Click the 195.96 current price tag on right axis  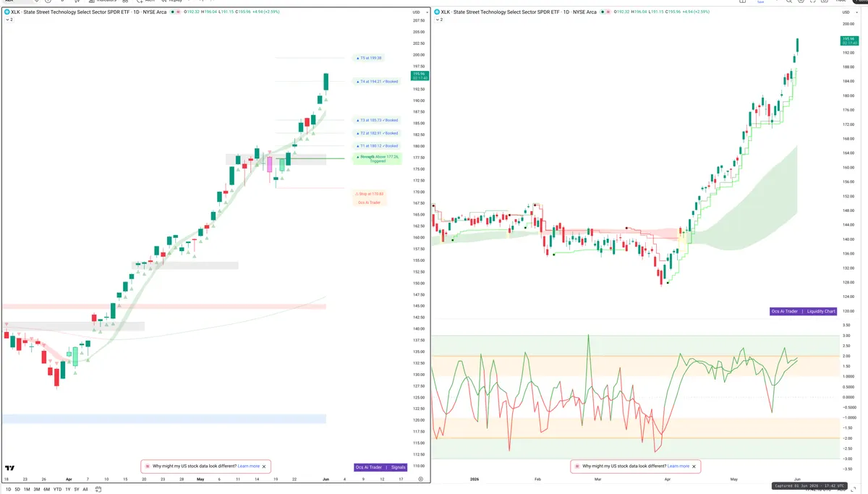848,41
